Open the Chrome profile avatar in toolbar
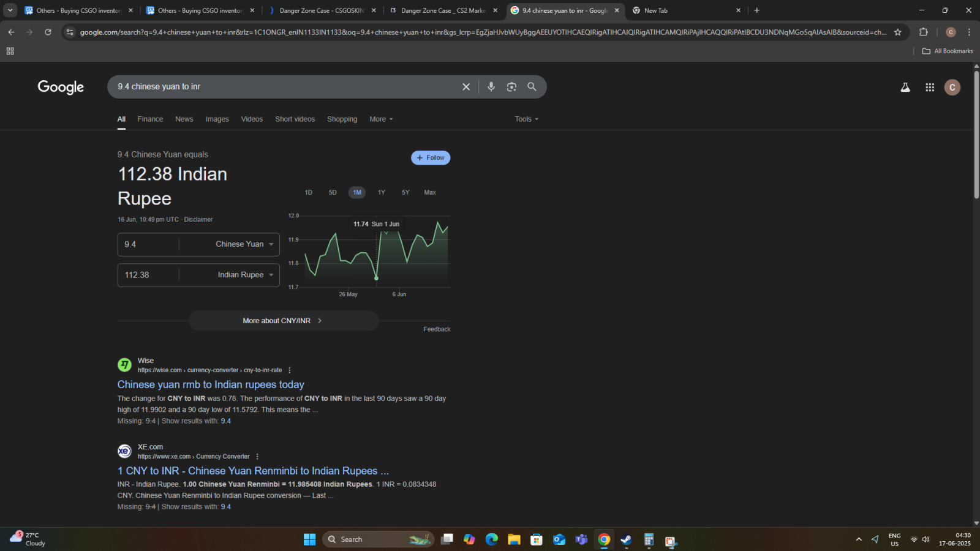Screen dimensions: 980x551 pyautogui.click(x=951, y=32)
